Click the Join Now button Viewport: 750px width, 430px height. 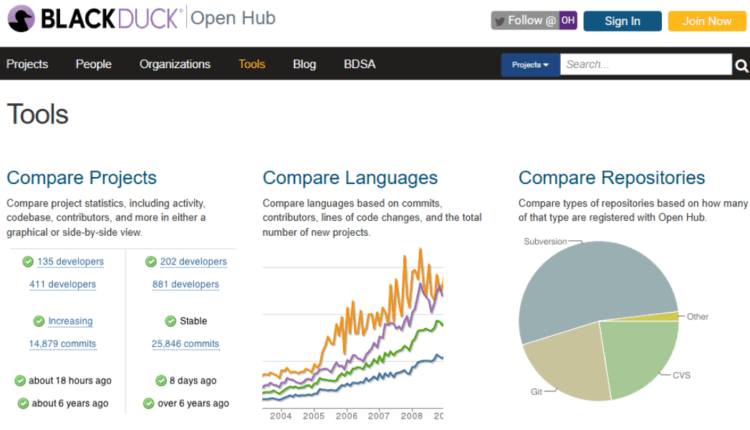707,21
